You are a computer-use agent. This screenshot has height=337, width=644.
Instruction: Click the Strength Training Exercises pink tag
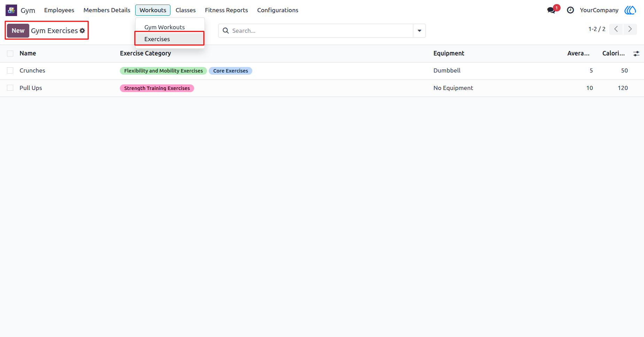click(157, 88)
